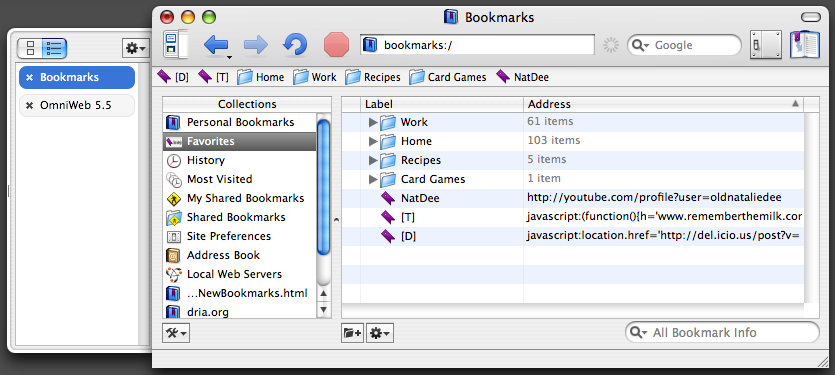Expand the Home folder disclosure triangle
This screenshot has height=375, width=835.
(373, 142)
